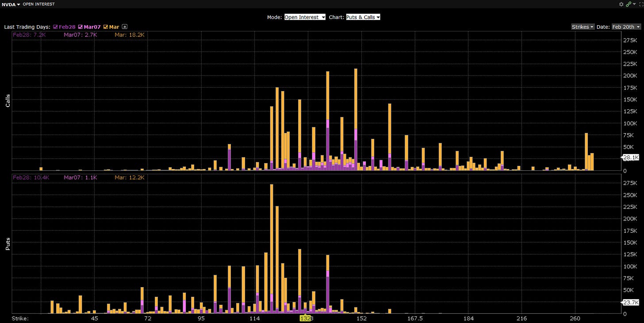Click the vertical Puts axis title
This screenshot has height=323, width=644.
(x=8, y=244)
